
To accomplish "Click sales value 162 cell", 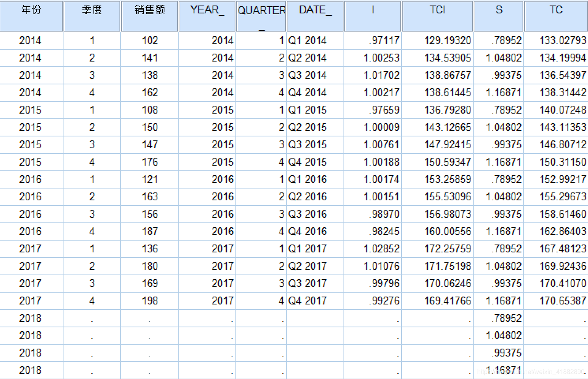I will [149, 93].
